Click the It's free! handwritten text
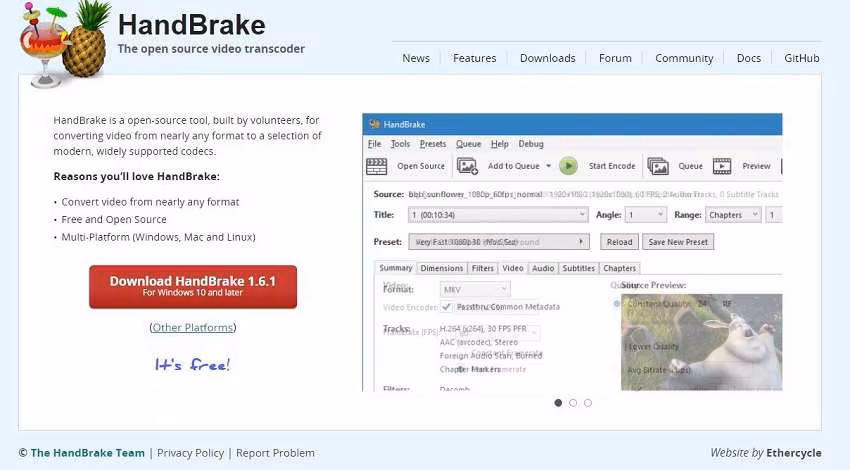The width and height of the screenshot is (850, 470). click(192, 365)
